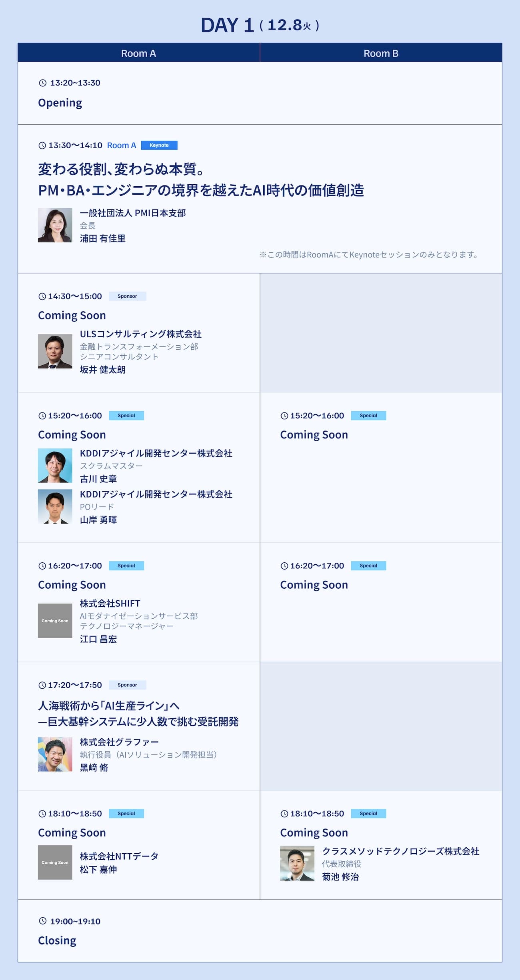Click the Opening session title
520x980 pixels.
pos(60,103)
